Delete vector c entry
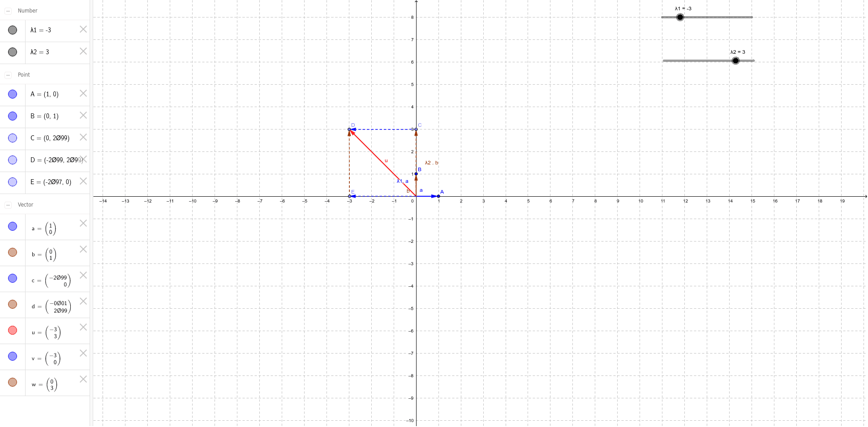Image resolution: width=868 pixels, height=427 pixels. pos(83,275)
